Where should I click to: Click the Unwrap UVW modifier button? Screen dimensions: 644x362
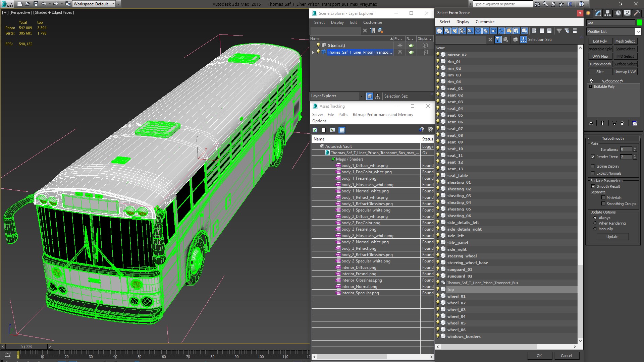click(x=625, y=72)
